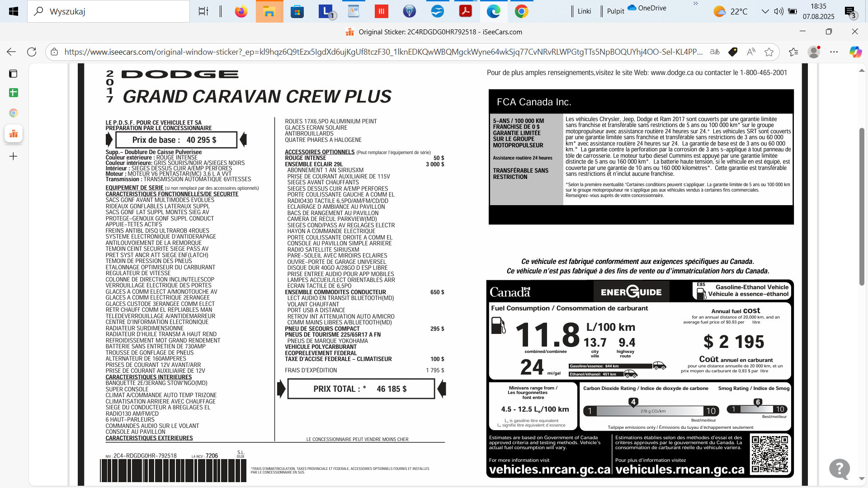
Task: Go back to the previous page
Action: pos(11,52)
